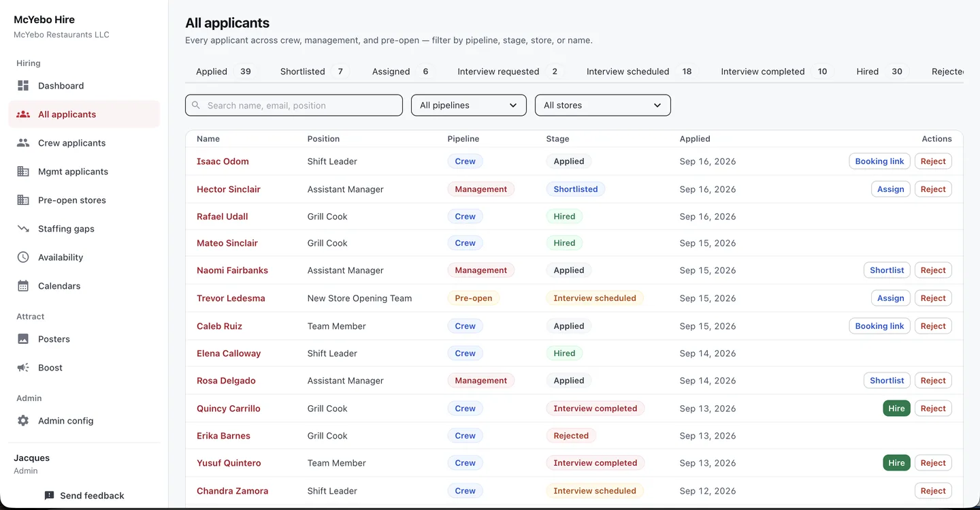Click Rosa Delgado's Management pipeline badge
This screenshot has height=510, width=980.
480,381
